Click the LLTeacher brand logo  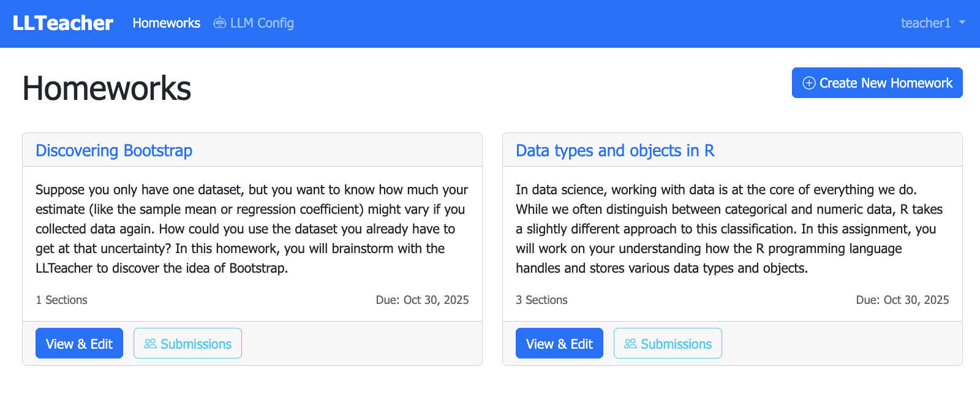62,23
